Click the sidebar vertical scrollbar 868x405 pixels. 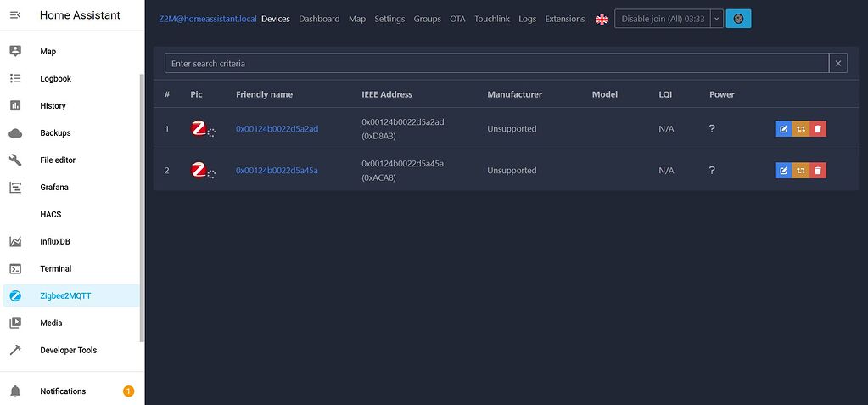click(142, 208)
